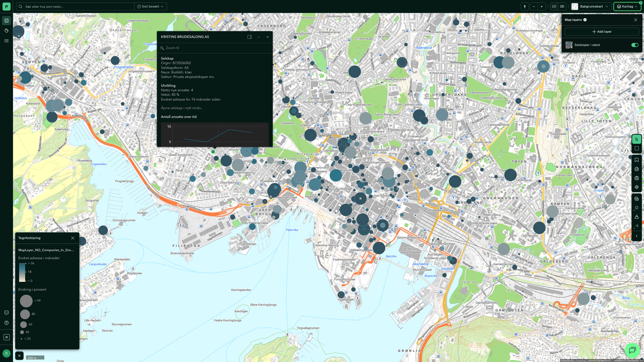Viewport: 644px width, 362px height.
Task: Open the user avatar 'C' menu
Action: click(7, 353)
